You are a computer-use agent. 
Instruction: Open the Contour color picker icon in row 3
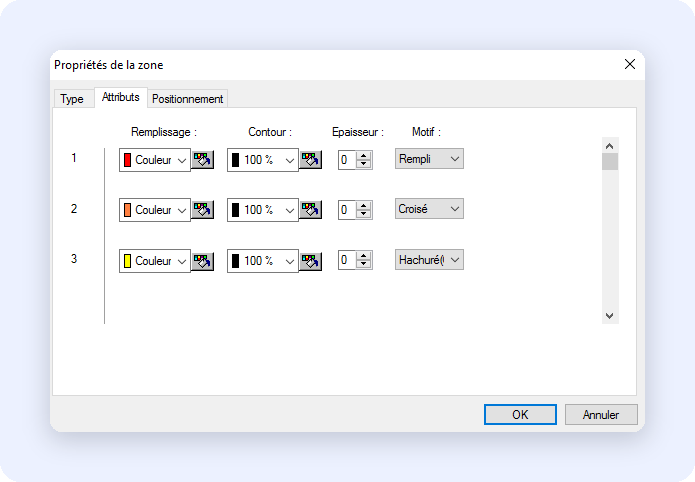click(310, 261)
